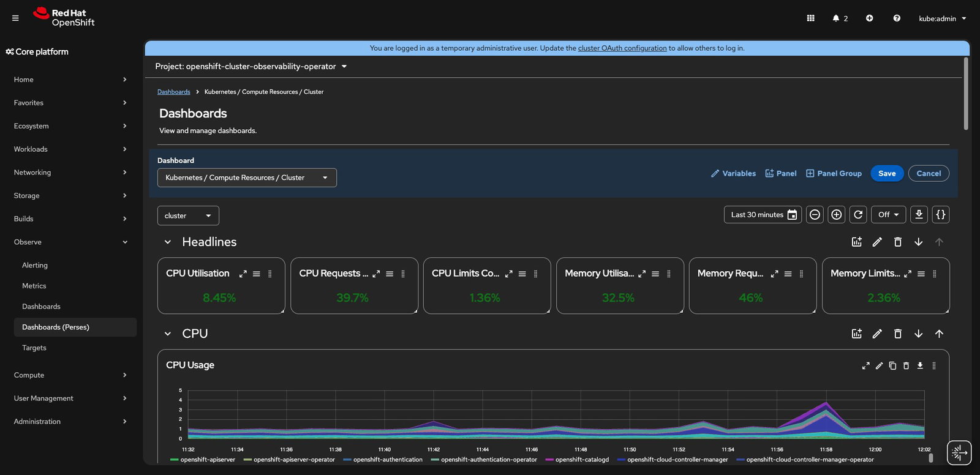Image resolution: width=980 pixels, height=475 pixels.
Task: Open the help question mark menu
Action: (x=897, y=18)
